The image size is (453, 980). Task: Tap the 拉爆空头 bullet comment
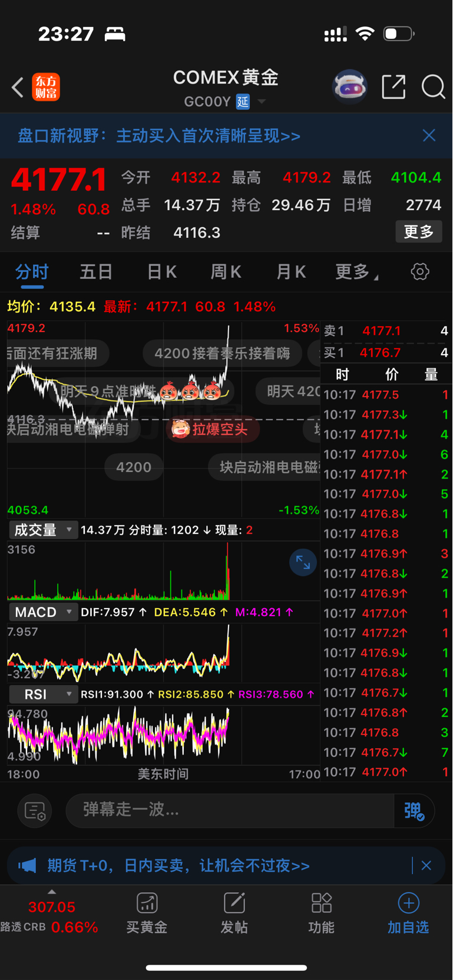click(213, 429)
